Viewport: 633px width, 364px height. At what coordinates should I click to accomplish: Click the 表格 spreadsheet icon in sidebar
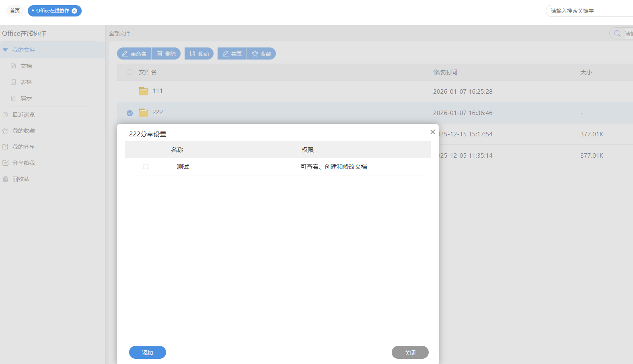click(x=13, y=82)
